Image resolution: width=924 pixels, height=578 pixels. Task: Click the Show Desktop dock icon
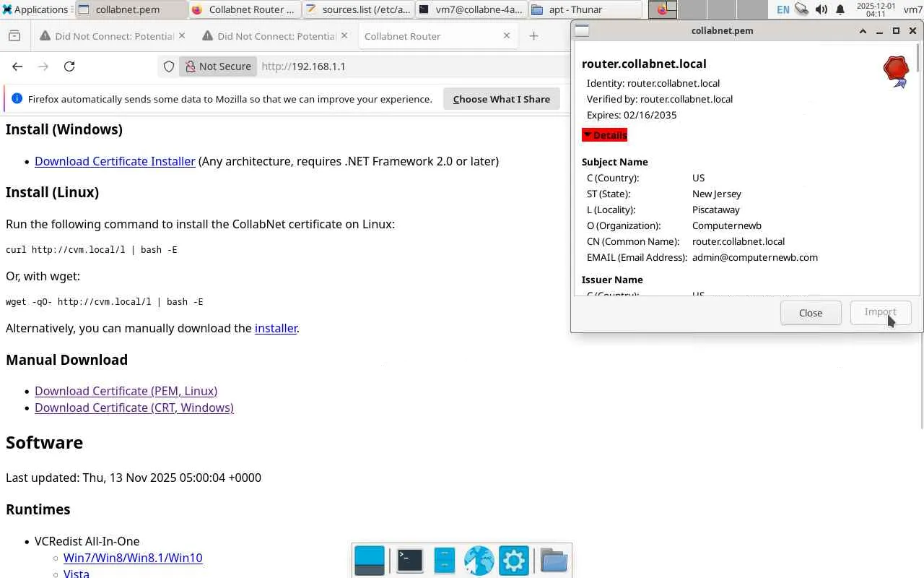tap(370, 561)
